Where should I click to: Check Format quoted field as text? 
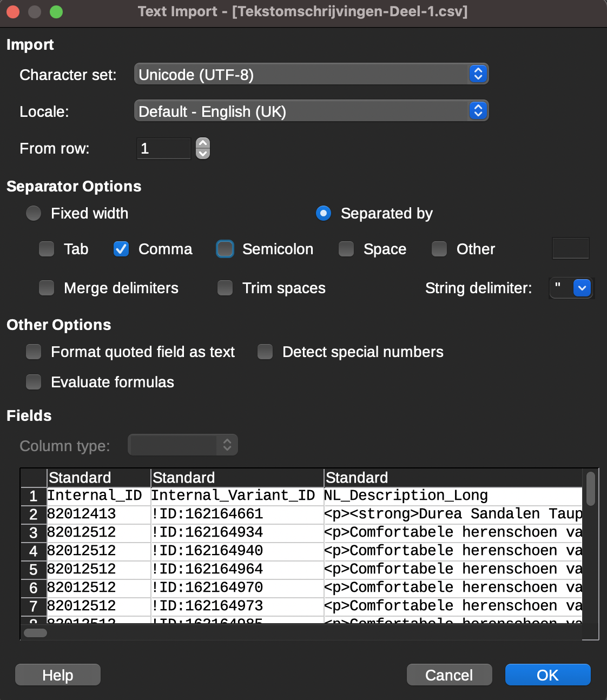pyautogui.click(x=34, y=352)
